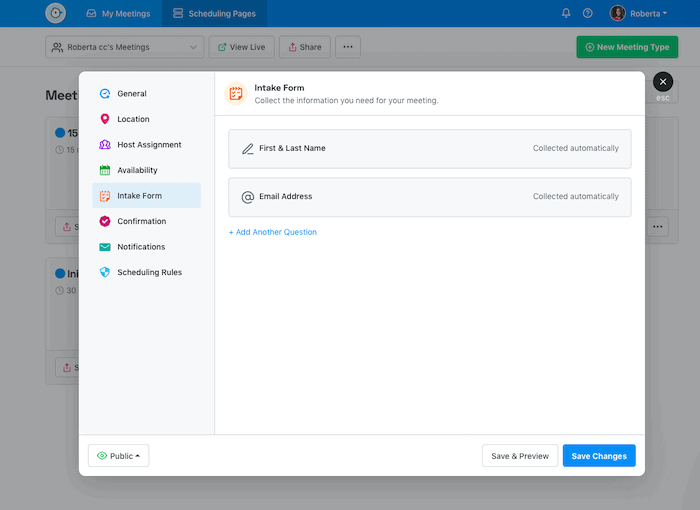
Task: Click the Intake Form header icon
Action: tap(236, 93)
